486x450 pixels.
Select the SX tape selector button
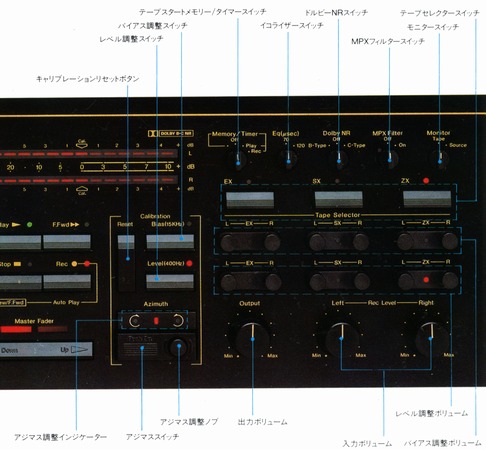[x=339, y=199]
